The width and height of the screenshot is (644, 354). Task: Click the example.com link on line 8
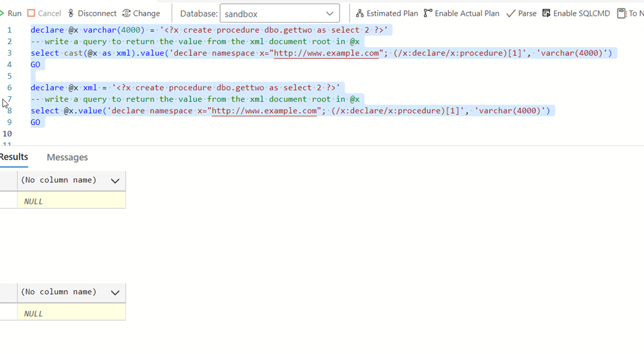coord(264,111)
